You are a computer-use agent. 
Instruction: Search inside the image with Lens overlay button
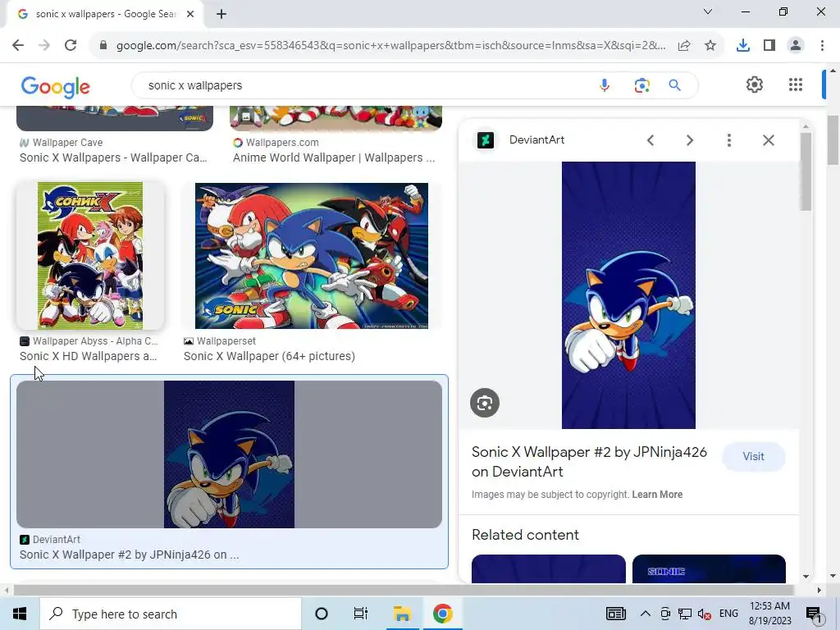click(485, 403)
